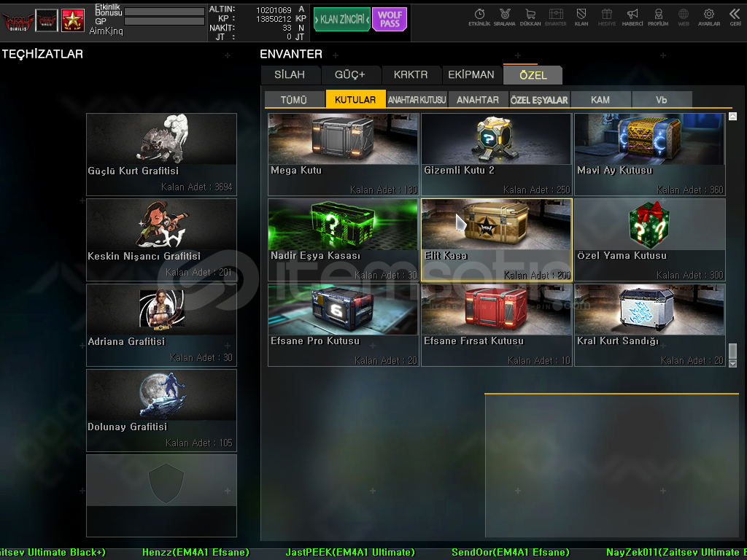
Task: Click the ALTIN gold amount 10201069
Action: 274,10
